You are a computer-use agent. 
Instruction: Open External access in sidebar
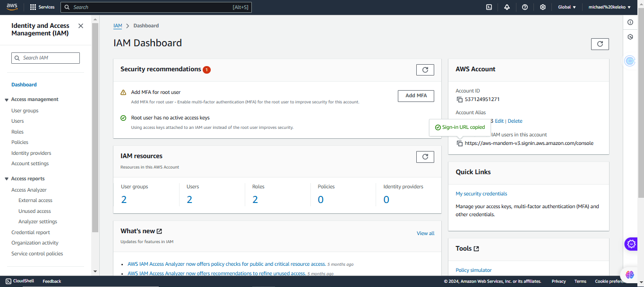[x=35, y=200]
